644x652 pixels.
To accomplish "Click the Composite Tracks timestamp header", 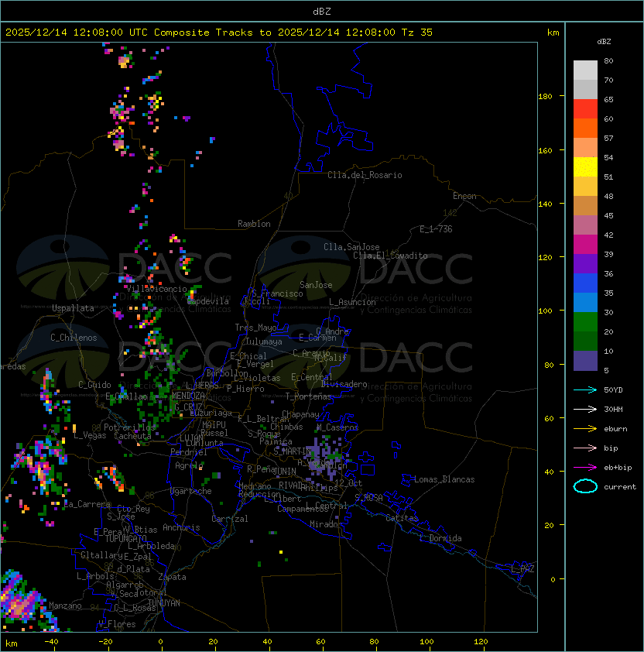I will (219, 32).
